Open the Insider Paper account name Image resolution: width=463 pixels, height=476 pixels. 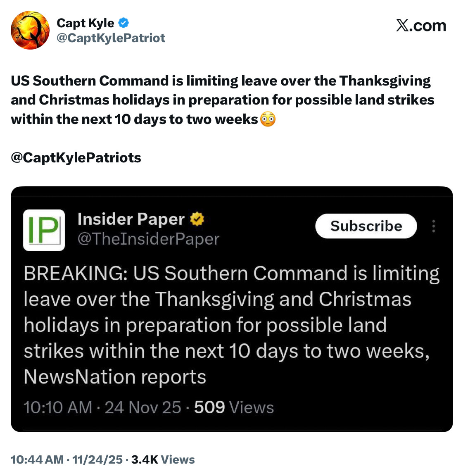pyautogui.click(x=131, y=219)
